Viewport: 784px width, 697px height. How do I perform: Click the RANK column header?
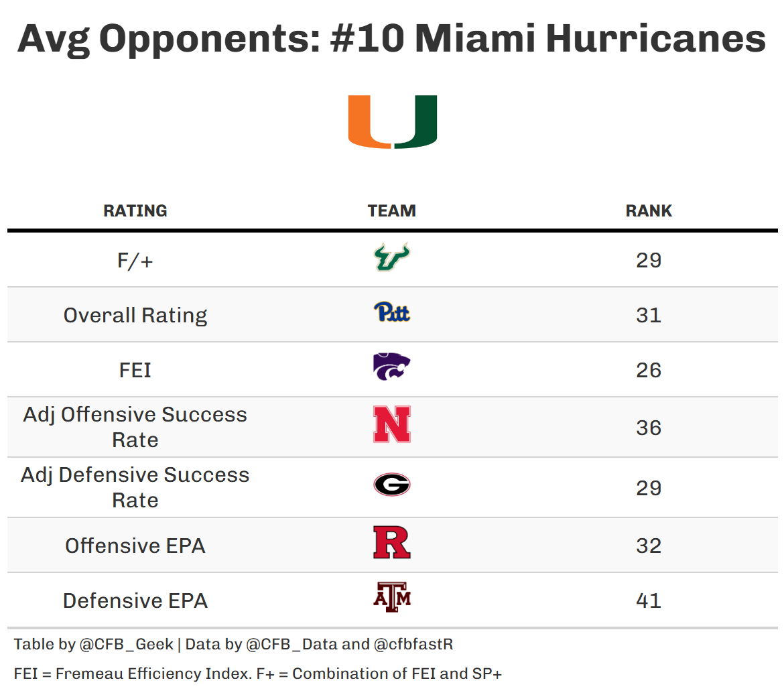coord(649,210)
